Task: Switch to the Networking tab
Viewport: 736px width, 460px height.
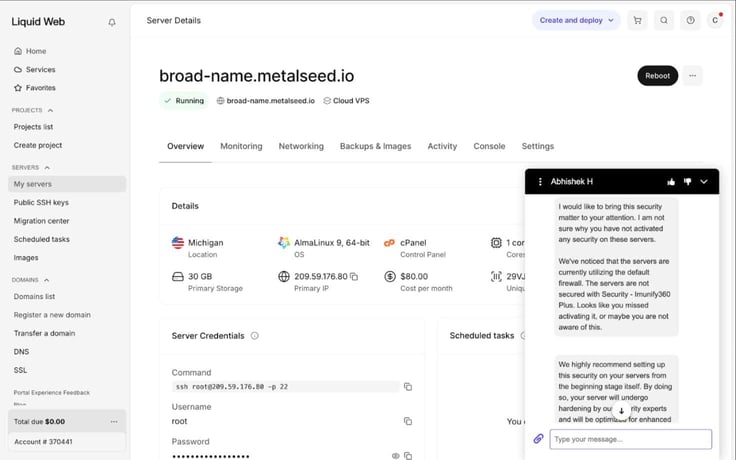Action: coord(301,146)
